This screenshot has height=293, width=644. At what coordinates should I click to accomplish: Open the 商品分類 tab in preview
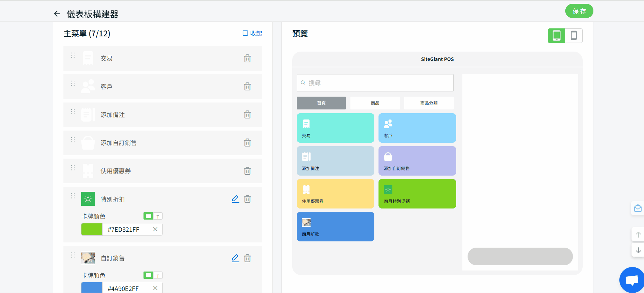[x=429, y=103]
